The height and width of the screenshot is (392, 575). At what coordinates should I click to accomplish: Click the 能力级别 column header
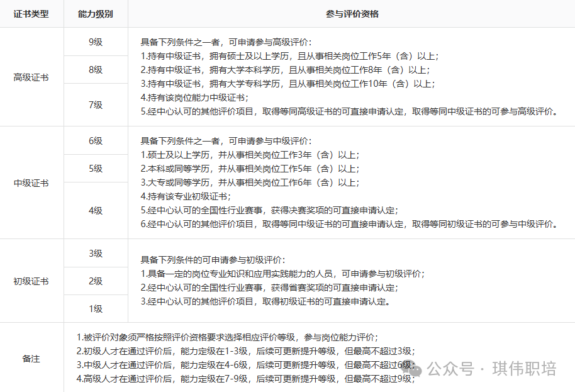[x=96, y=14]
